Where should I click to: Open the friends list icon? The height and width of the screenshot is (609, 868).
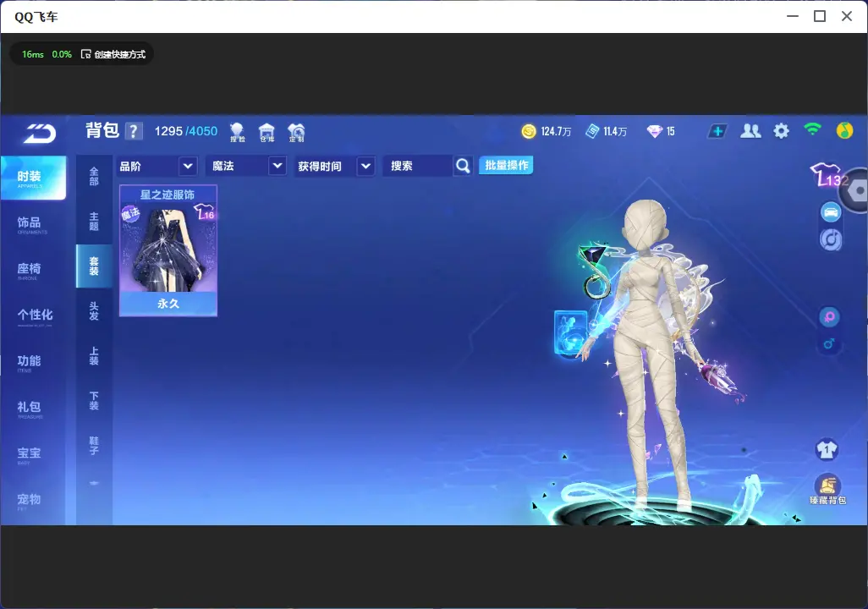750,131
